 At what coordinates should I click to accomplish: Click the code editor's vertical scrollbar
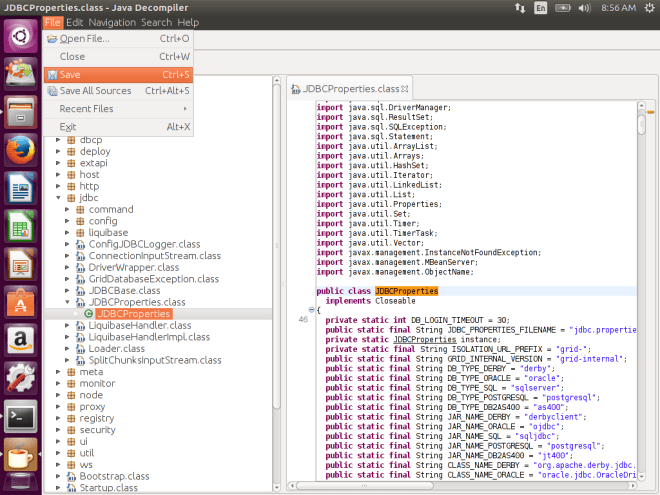tap(641, 126)
